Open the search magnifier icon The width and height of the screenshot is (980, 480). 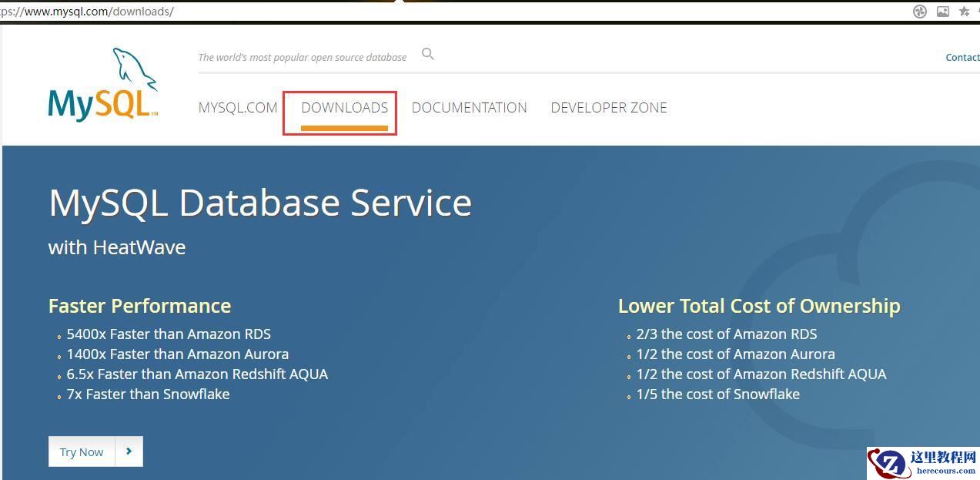coord(427,54)
